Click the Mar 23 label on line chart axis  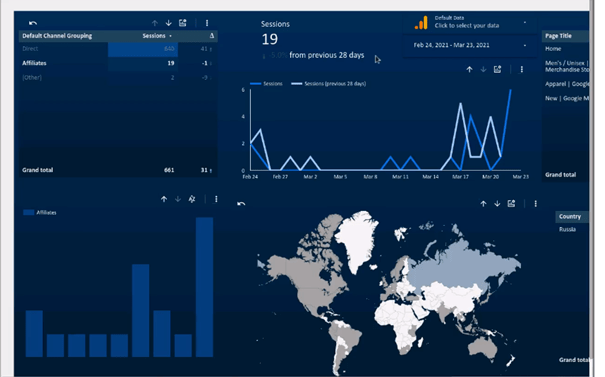(520, 177)
